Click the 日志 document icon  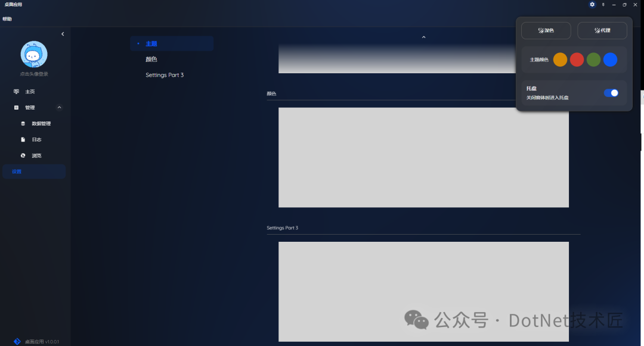[23, 139]
